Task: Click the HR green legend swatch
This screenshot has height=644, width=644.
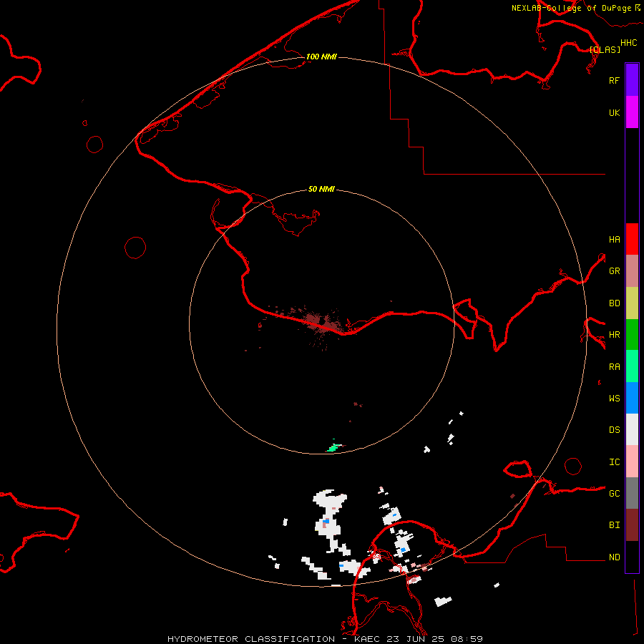Action: tap(632, 335)
